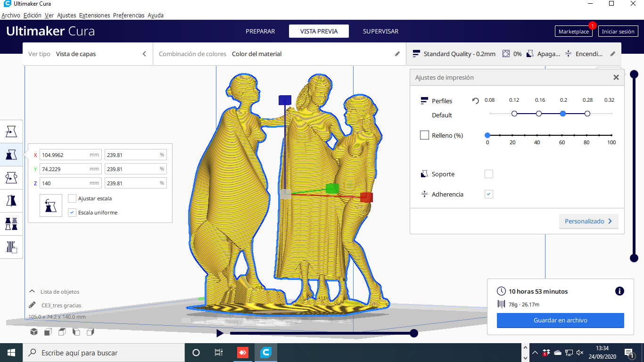
Task: Click the Windows search box on taskbar
Action: click(104, 353)
